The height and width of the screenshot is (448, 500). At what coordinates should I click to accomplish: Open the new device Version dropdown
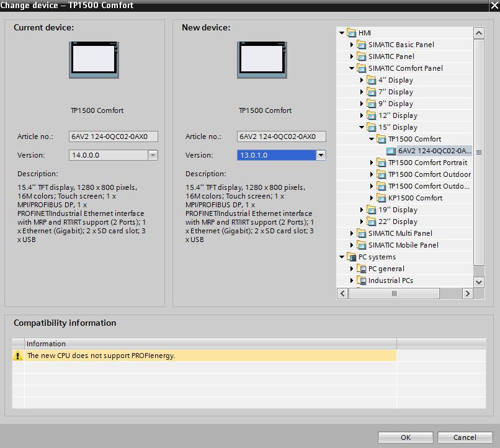pos(321,155)
